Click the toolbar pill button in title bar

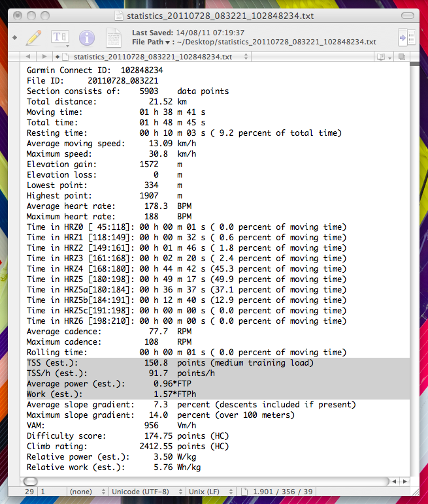(407, 16)
